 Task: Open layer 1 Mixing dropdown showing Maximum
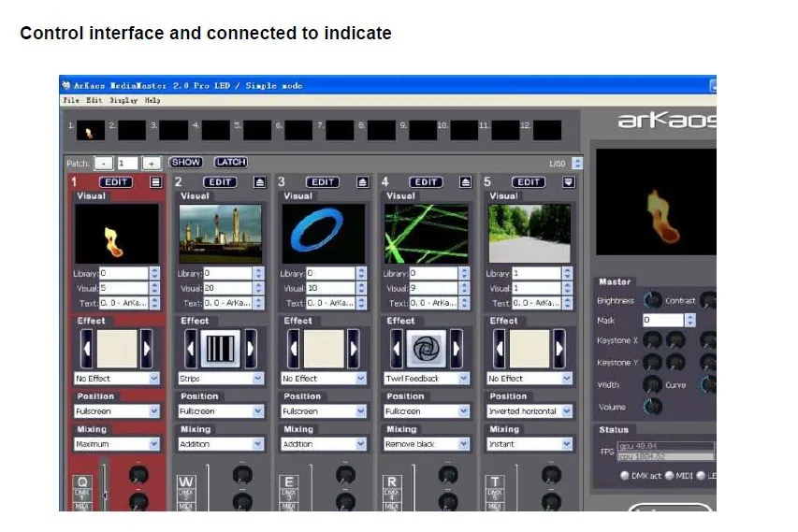pyautogui.click(x=117, y=444)
